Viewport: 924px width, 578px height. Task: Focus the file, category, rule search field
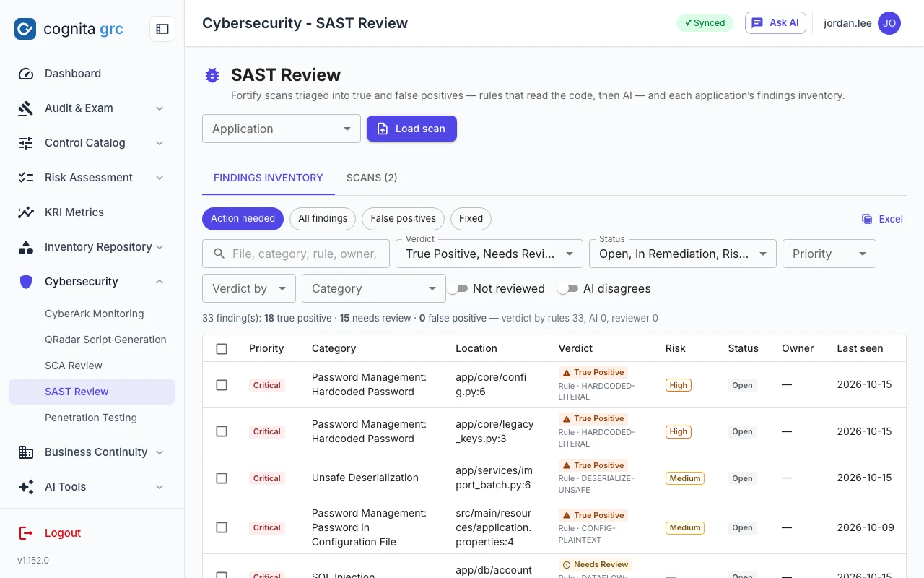296,254
